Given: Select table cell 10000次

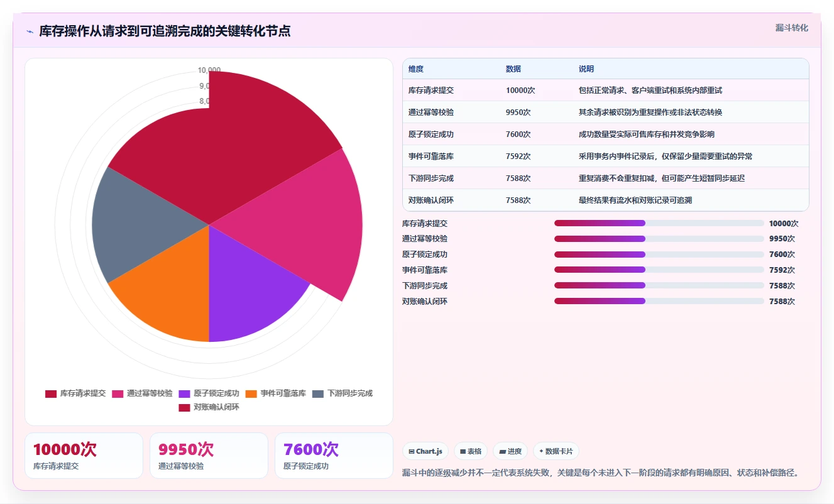Looking at the screenshot, I should [x=520, y=90].
